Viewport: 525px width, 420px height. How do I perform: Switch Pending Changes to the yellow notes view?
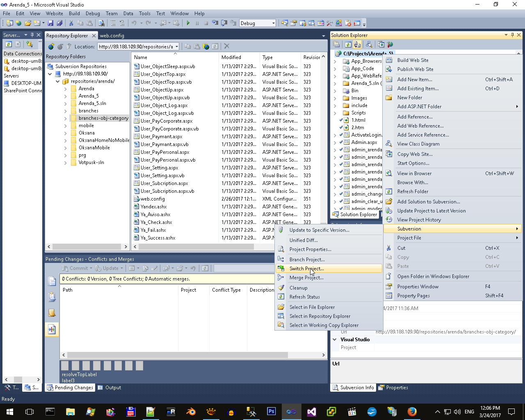click(x=52, y=313)
